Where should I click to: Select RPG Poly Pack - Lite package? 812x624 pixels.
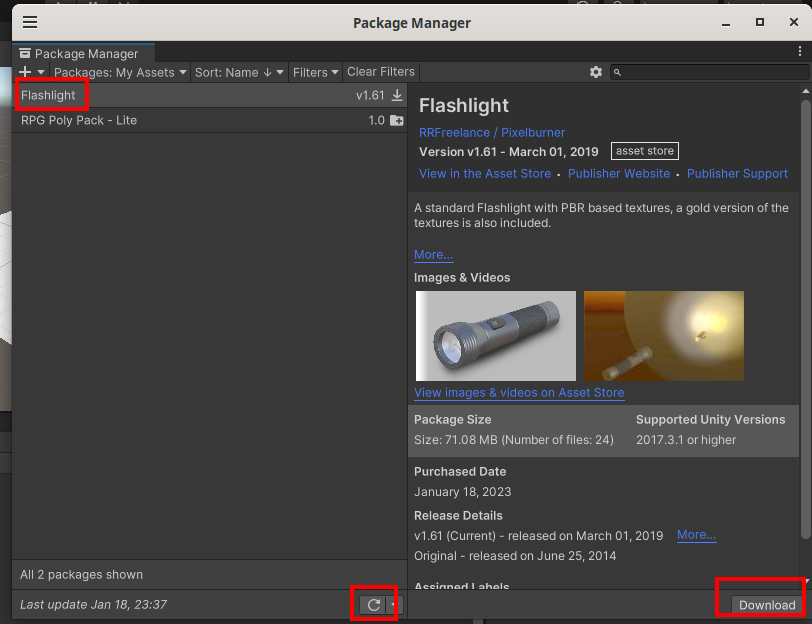click(x=79, y=120)
